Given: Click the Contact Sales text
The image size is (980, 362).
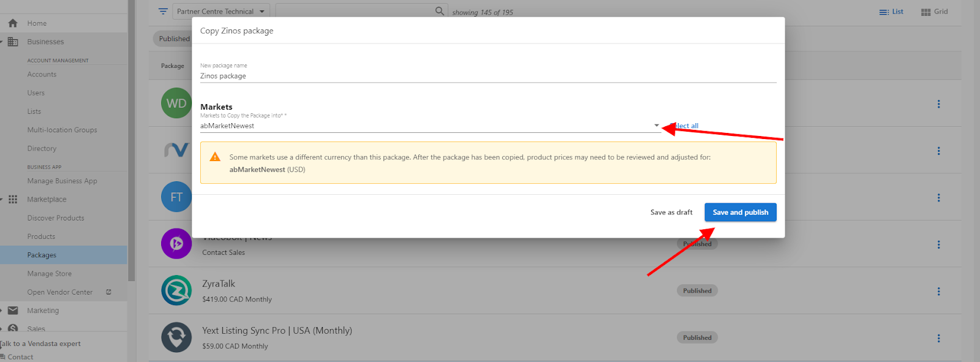Looking at the screenshot, I should coord(224,252).
